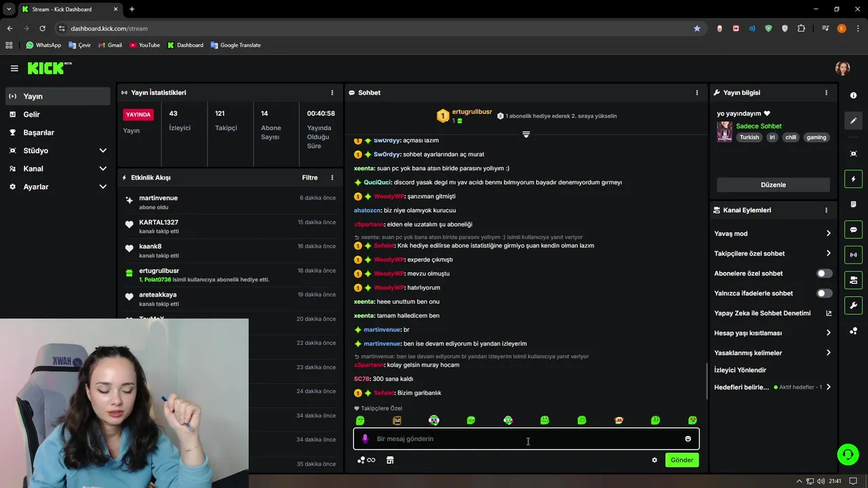Select Yayın in the left sidebar
Viewport: 868px width, 488px height.
58,96
